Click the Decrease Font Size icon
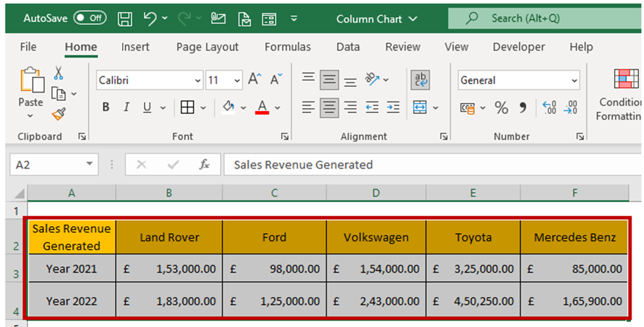The width and height of the screenshot is (644, 327). coord(276,79)
